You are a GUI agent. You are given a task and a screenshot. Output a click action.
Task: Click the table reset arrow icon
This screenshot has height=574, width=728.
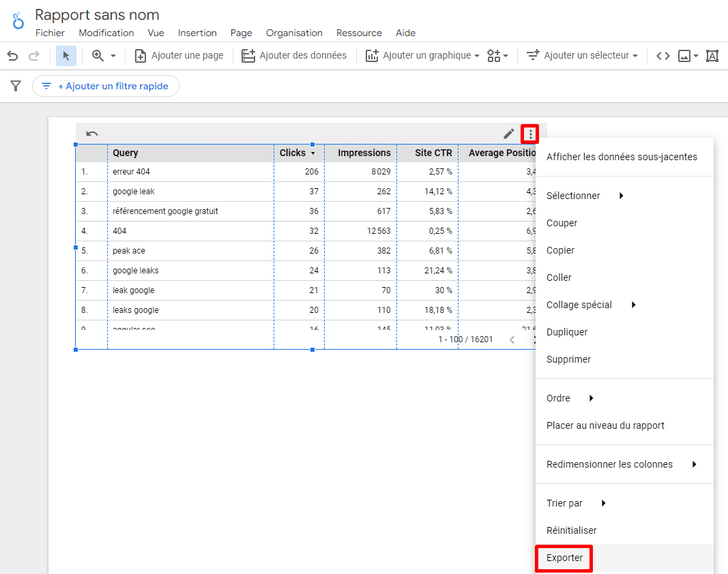92,134
